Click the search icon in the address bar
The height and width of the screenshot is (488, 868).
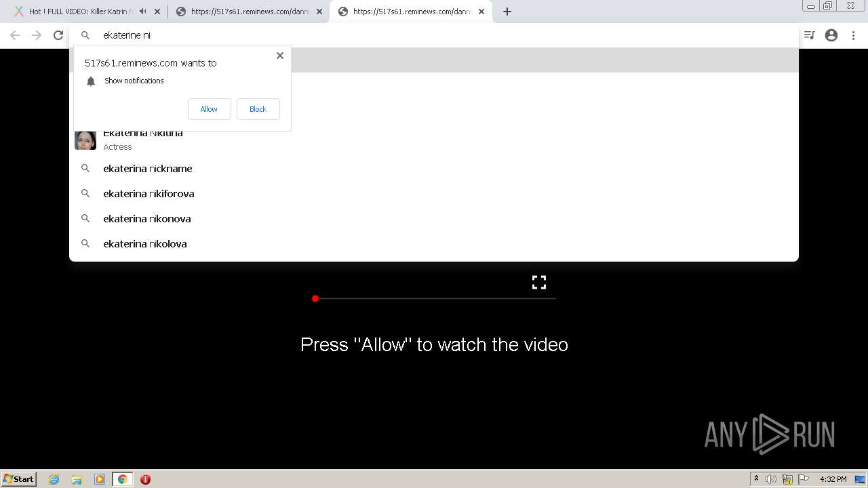click(x=85, y=35)
